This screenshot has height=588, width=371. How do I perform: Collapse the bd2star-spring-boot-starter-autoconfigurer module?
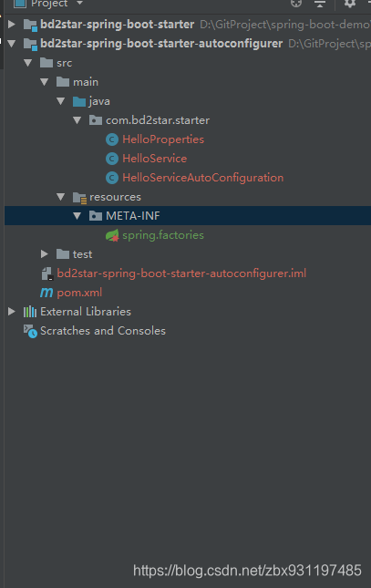(12, 44)
